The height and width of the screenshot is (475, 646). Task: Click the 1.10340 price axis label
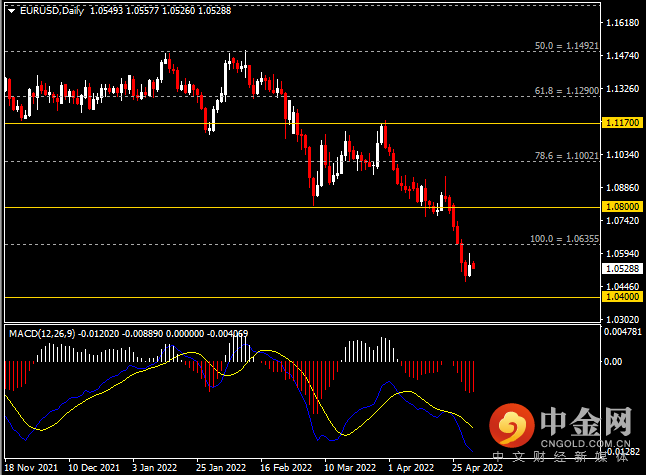623,154
